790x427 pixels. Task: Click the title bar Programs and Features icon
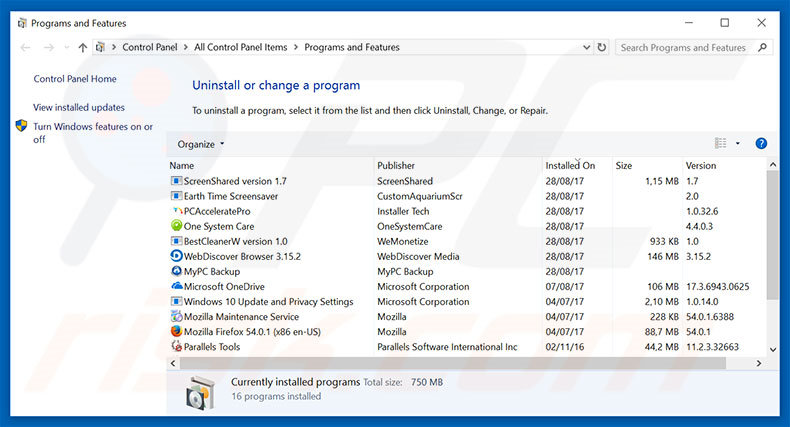(22, 23)
